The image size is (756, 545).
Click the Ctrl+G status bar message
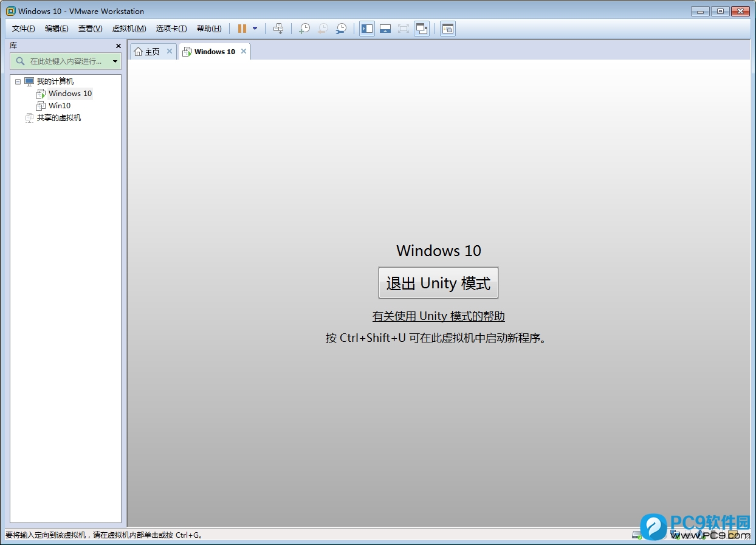point(104,535)
